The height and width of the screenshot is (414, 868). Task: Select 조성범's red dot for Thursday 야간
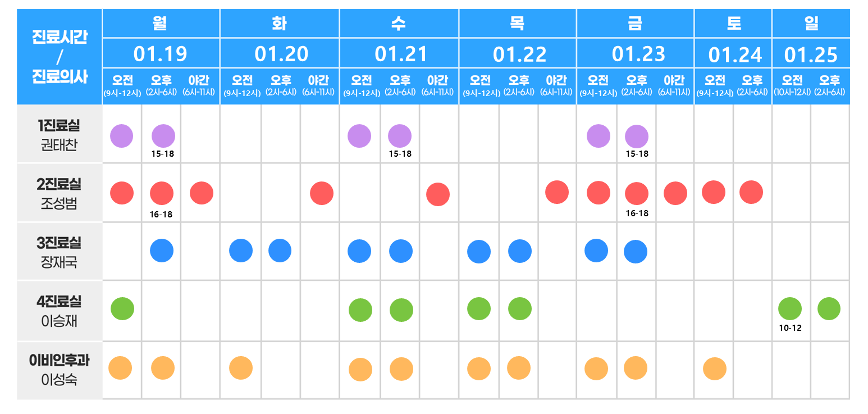pos(556,192)
